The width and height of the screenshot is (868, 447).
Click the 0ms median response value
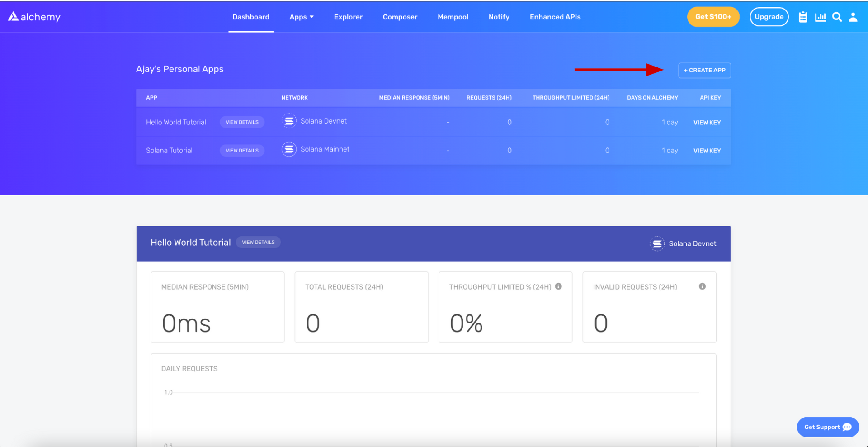coord(186,323)
